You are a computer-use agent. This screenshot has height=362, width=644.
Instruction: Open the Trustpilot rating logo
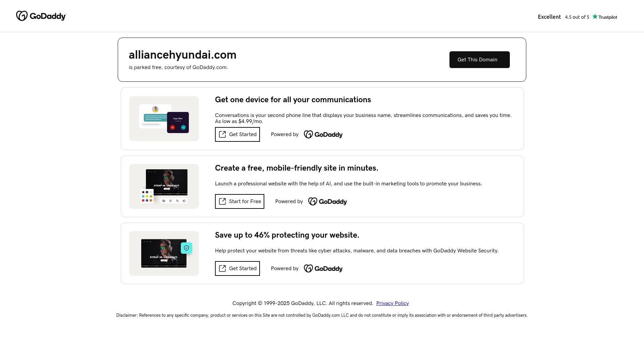pos(604,17)
